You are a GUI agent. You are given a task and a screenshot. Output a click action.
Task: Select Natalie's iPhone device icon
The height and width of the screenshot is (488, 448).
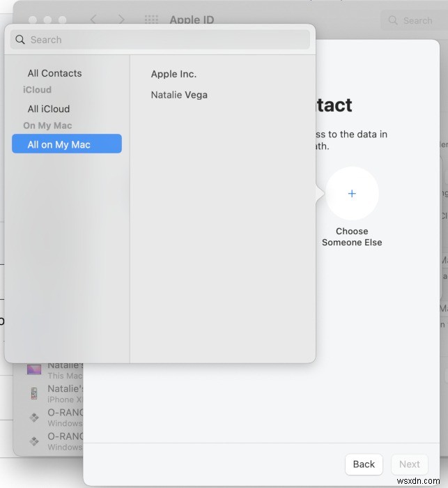[x=34, y=393]
